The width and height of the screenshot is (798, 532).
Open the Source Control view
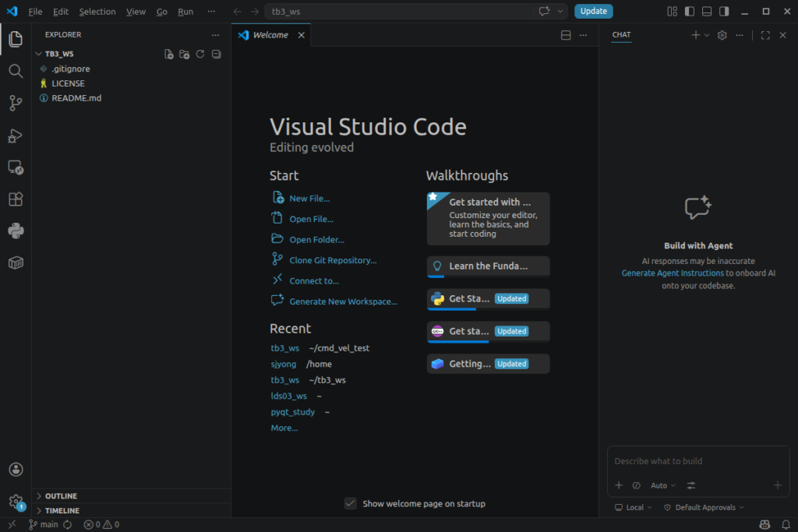(16, 104)
